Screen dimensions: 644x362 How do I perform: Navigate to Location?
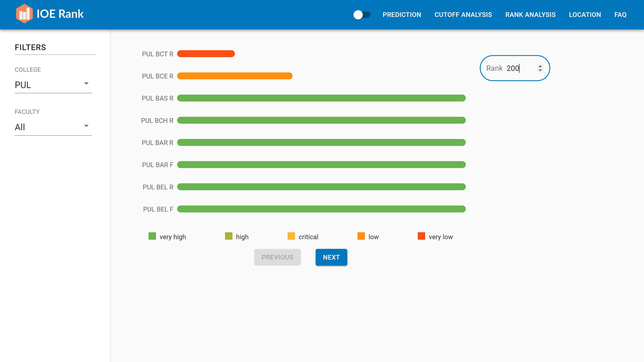pyautogui.click(x=584, y=15)
